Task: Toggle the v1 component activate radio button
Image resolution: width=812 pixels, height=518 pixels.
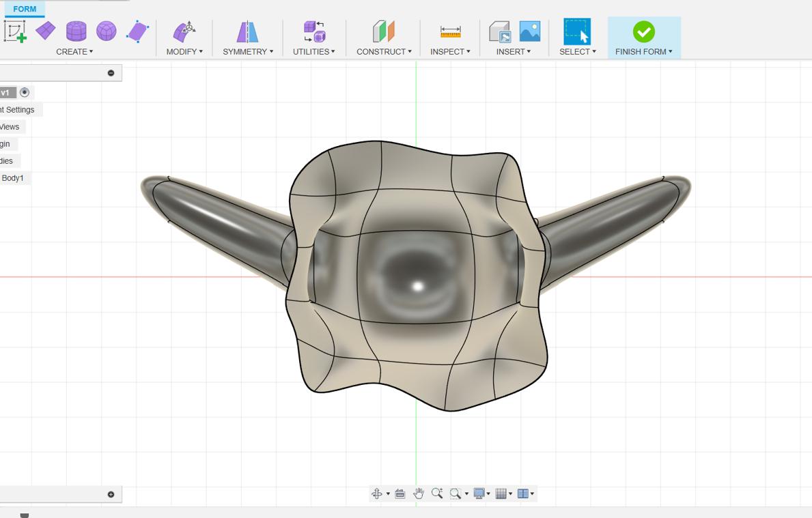Action: point(25,93)
